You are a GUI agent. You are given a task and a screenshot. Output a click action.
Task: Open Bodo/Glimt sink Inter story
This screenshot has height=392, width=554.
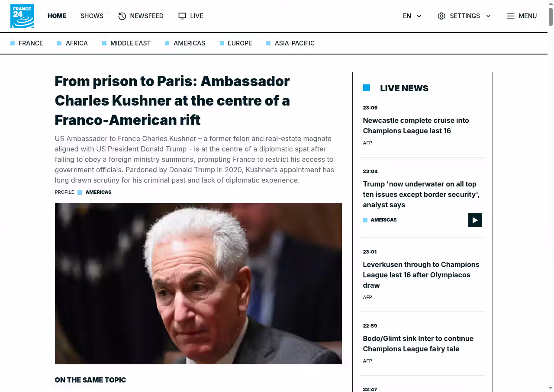[x=418, y=344]
